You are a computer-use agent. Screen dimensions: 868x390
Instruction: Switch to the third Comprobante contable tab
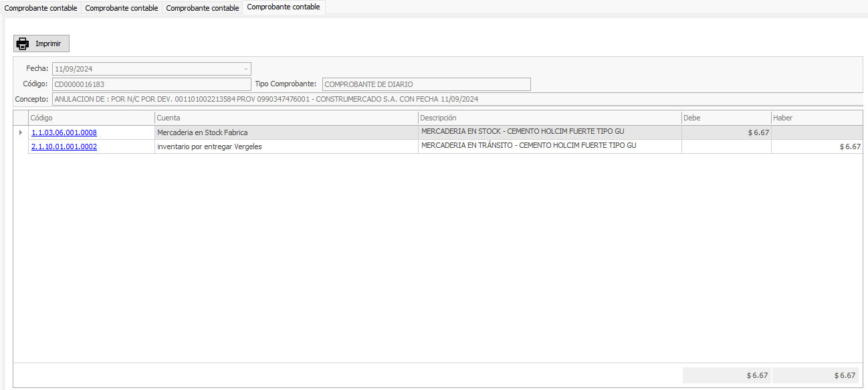pyautogui.click(x=202, y=8)
